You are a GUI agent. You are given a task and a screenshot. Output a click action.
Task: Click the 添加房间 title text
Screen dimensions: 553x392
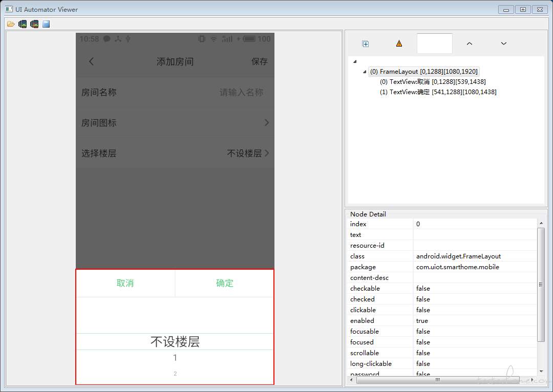(175, 62)
